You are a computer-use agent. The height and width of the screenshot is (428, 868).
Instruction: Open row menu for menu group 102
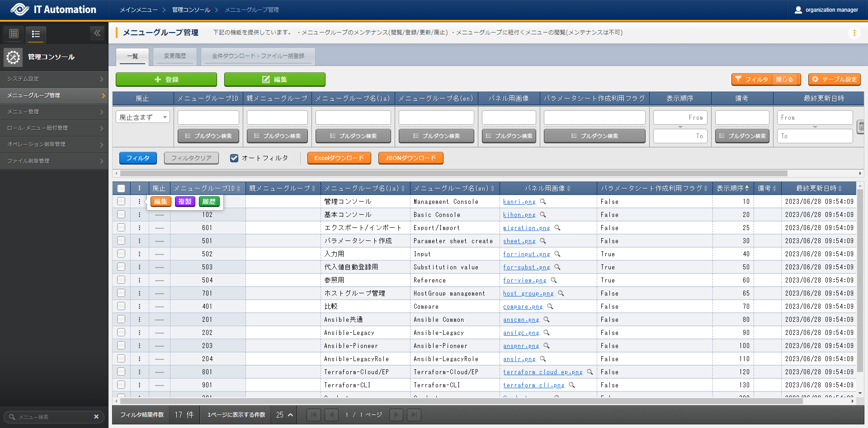[139, 215]
